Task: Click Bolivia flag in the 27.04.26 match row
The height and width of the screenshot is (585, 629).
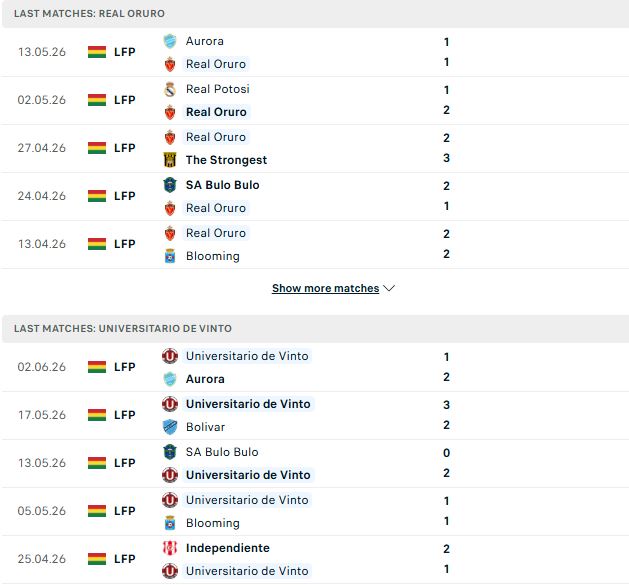Action: click(97, 148)
